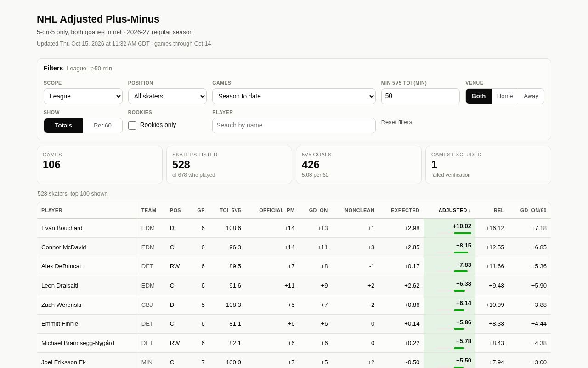
Task: Click the Games Excluded count 1
Action: [x=434, y=165]
